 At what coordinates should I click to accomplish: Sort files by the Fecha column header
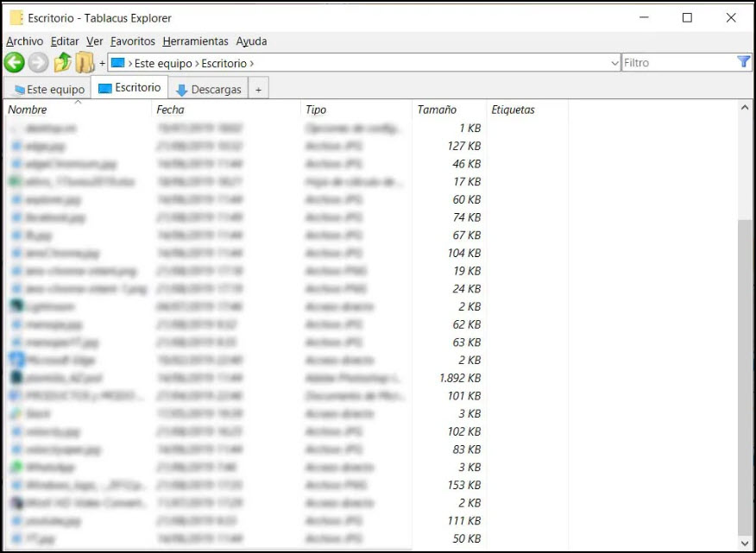point(170,110)
